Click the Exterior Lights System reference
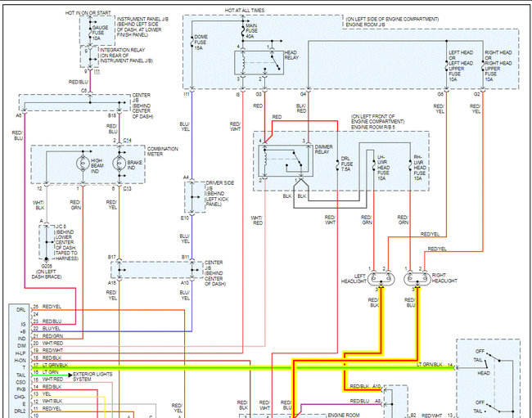 click(x=92, y=376)
